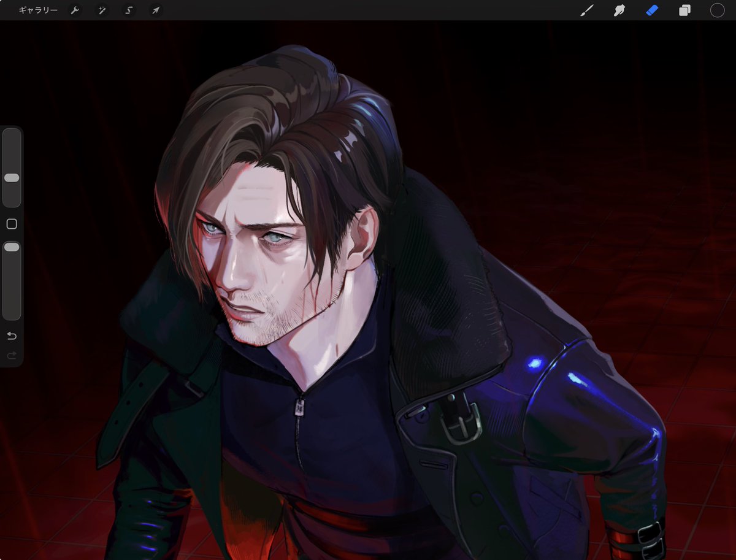The height and width of the screenshot is (560, 736).
Task: Tap the square Modify button in sidebar
Action: click(x=12, y=224)
